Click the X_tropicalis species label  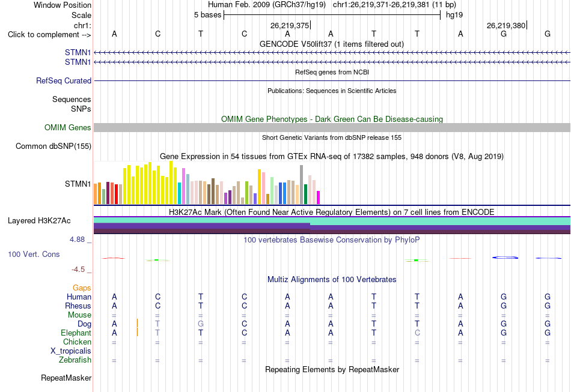[71, 351]
